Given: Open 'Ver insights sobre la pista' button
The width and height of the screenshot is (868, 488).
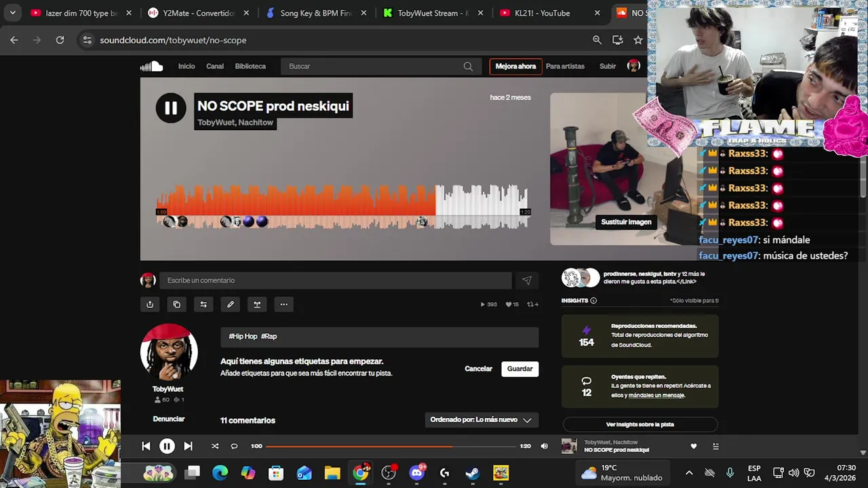Looking at the screenshot, I should tap(640, 424).
